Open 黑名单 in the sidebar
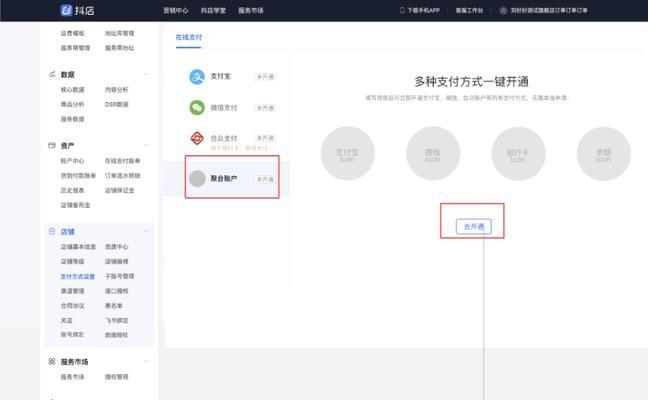Image resolution: width=648 pixels, height=400 pixels. point(114,306)
